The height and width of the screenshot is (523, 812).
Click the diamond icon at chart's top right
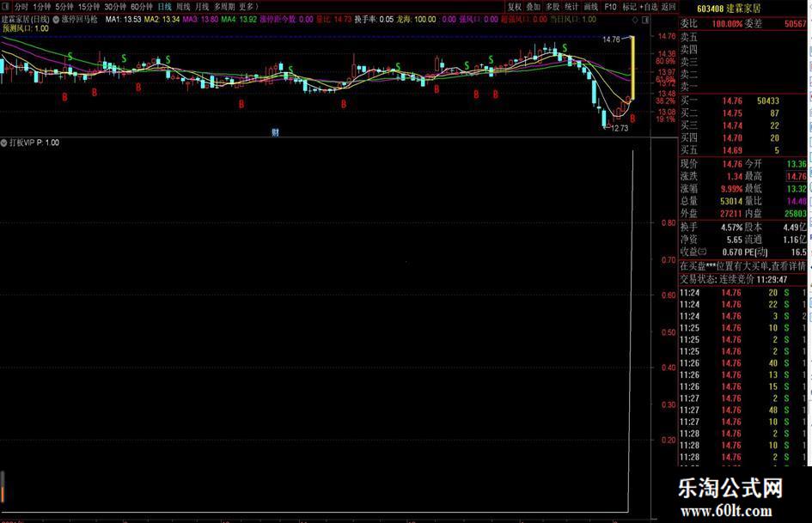click(x=635, y=20)
